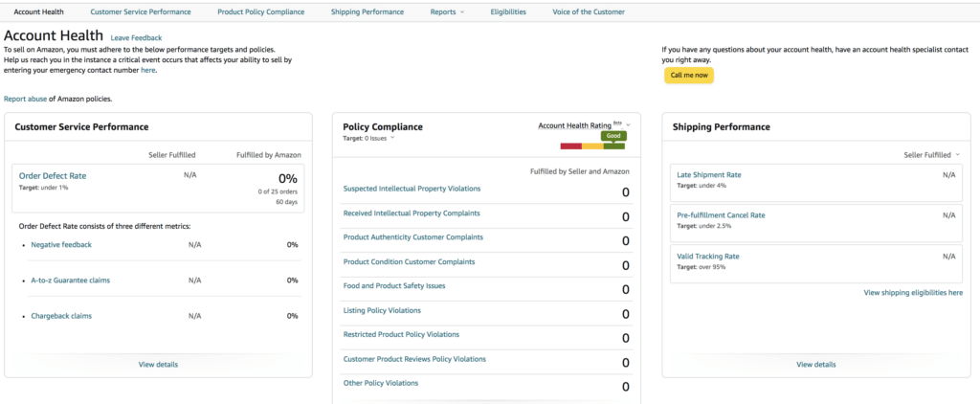View details of Shipping Performance
Viewport: 980px width, 404px height.
(x=815, y=365)
